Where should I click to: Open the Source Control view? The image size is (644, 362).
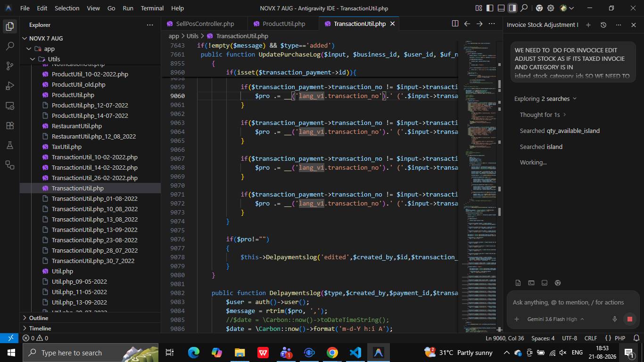[x=9, y=66]
